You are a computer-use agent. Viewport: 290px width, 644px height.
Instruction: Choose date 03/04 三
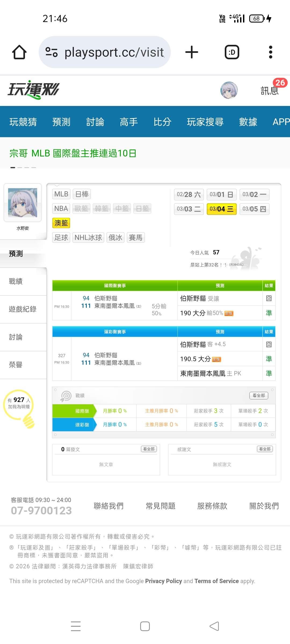[x=222, y=209]
